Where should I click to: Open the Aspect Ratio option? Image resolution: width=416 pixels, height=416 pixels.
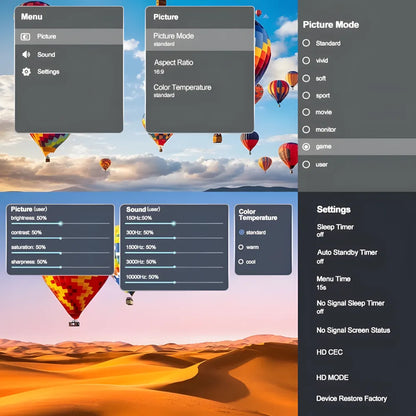coord(200,66)
